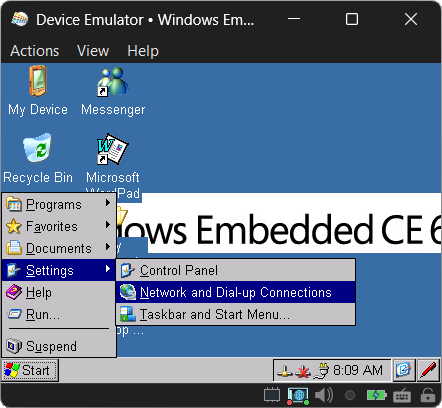Image resolution: width=442 pixels, height=408 pixels.
Task: Click the keyboard status icon
Action: pyautogui.click(x=402, y=396)
